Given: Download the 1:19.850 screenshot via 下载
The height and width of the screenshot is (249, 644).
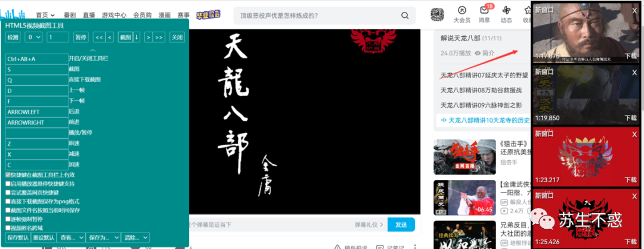Looking at the screenshot, I should (630, 118).
